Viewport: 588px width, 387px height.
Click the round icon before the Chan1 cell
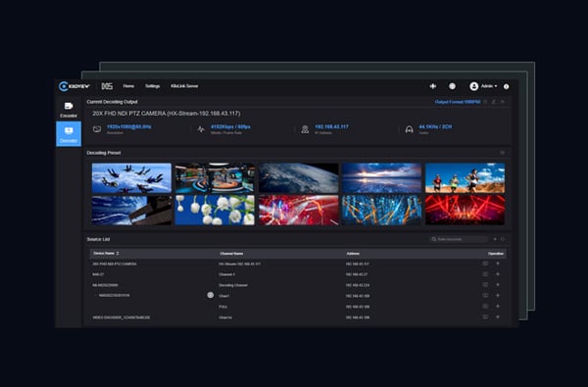pyautogui.click(x=211, y=295)
